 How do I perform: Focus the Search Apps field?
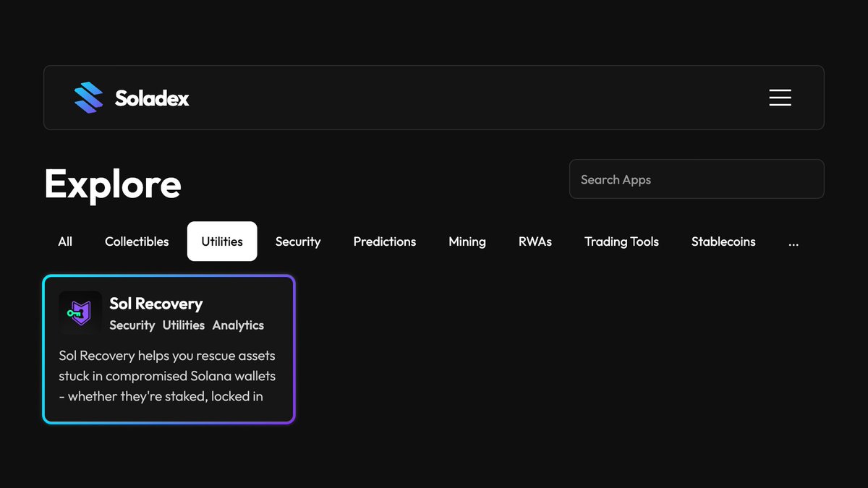(x=697, y=179)
